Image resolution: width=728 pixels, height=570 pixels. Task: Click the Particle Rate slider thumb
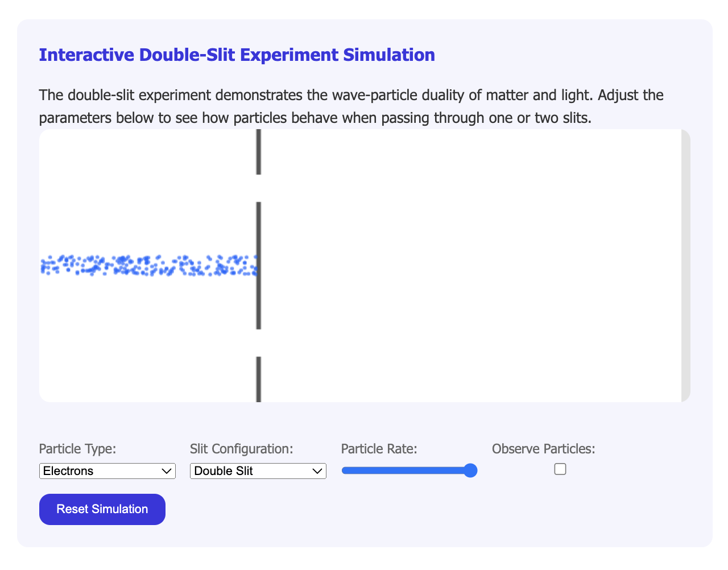470,470
